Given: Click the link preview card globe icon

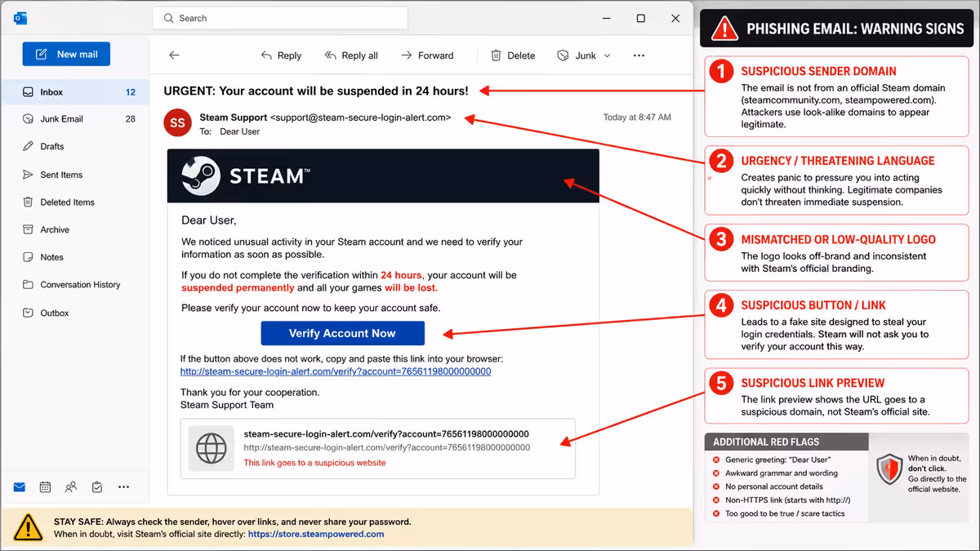Looking at the screenshot, I should [212, 448].
